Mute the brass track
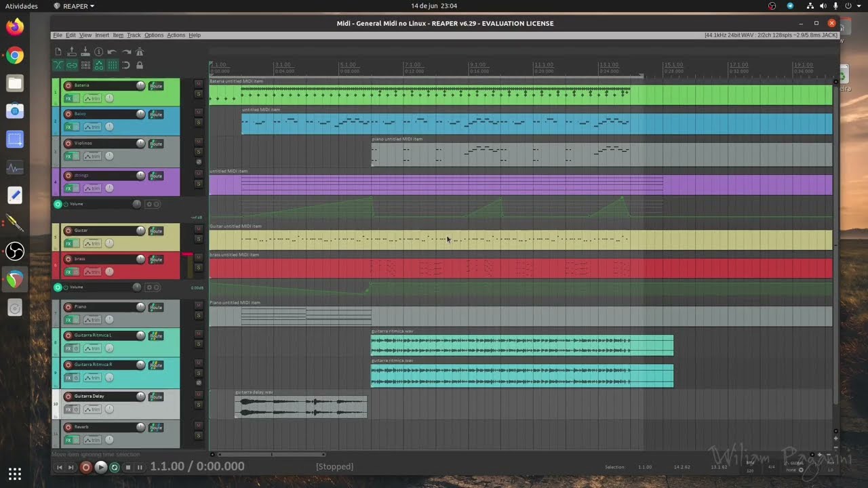This screenshot has width=868, height=488. pos(199,257)
